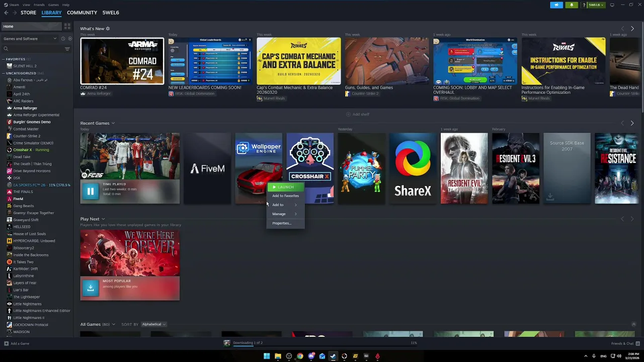This screenshot has width=644, height=362.
Task: Open the taskbar volume icon
Action: tap(619, 356)
